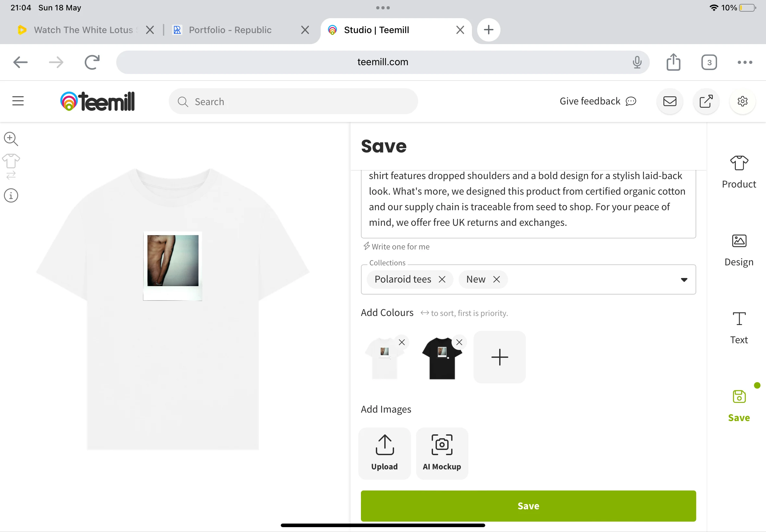Click the zoom-in magnifier icon

coord(11,139)
